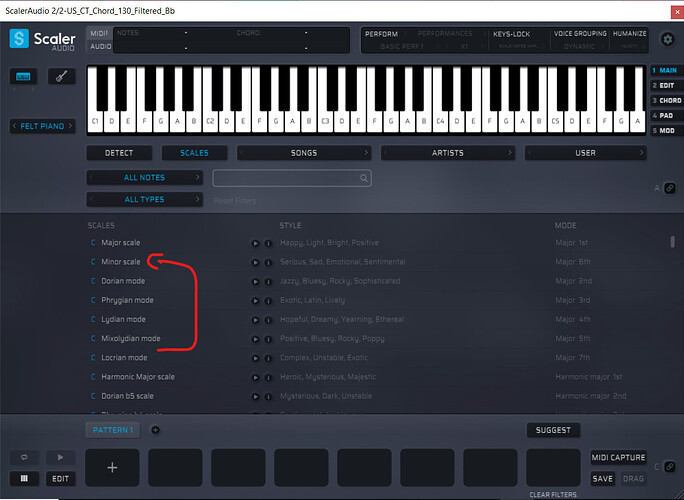
Task: Play preview of the Major scale
Action: click(255, 243)
